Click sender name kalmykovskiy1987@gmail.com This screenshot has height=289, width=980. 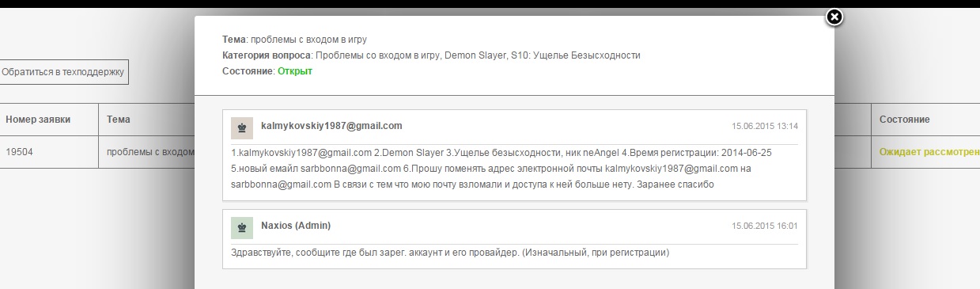(x=331, y=126)
